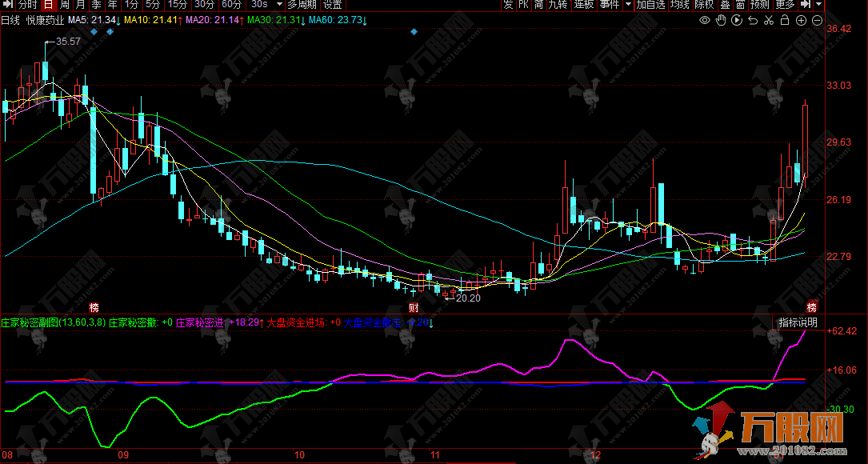This screenshot has height=464, width=868.
Task: Open the 30s period dropdown arrow
Action: click(278, 5)
